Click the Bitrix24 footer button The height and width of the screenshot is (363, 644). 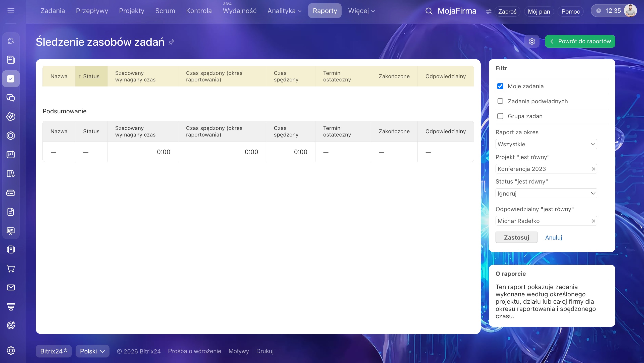point(54,351)
